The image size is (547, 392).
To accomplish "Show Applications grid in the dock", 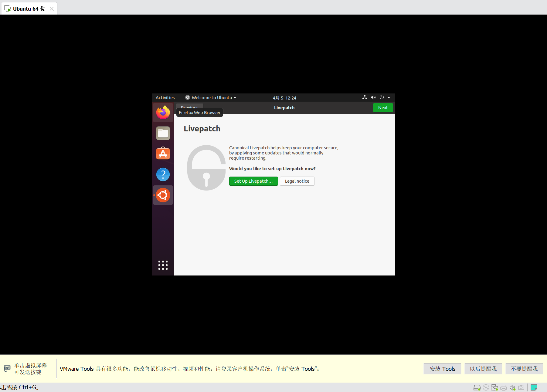I will coord(163,265).
